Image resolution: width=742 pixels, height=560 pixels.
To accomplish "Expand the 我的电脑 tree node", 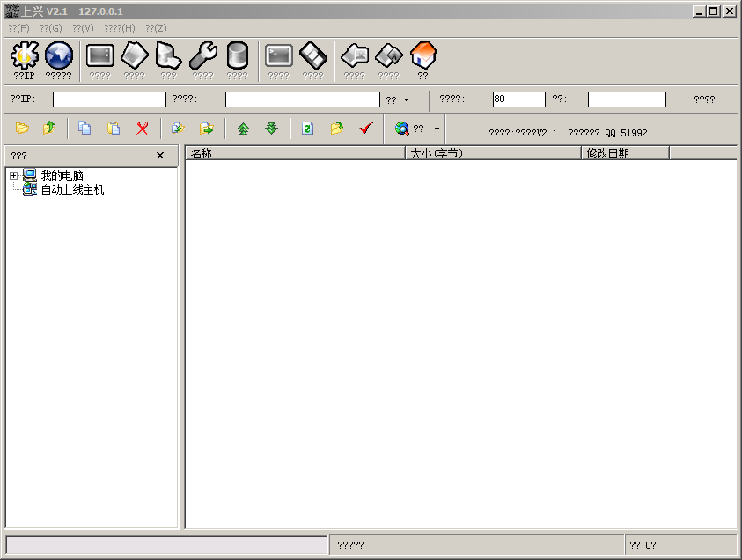I will pyautogui.click(x=13, y=176).
